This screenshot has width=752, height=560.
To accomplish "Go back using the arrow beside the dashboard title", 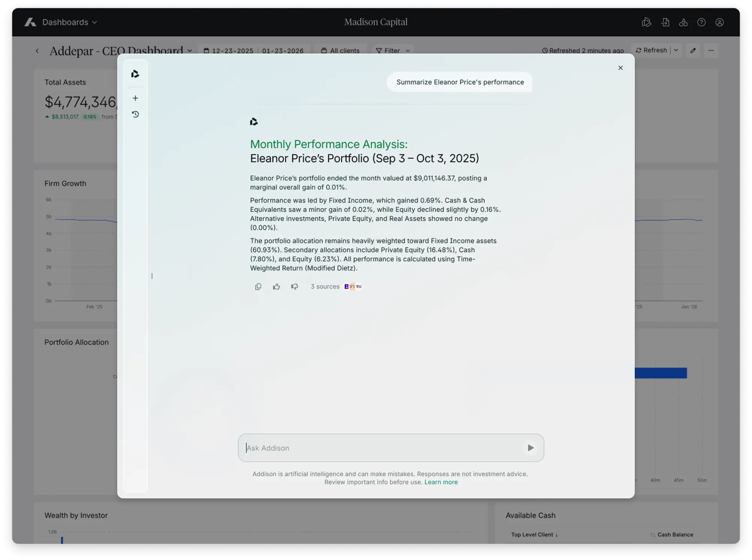I will pos(37,50).
